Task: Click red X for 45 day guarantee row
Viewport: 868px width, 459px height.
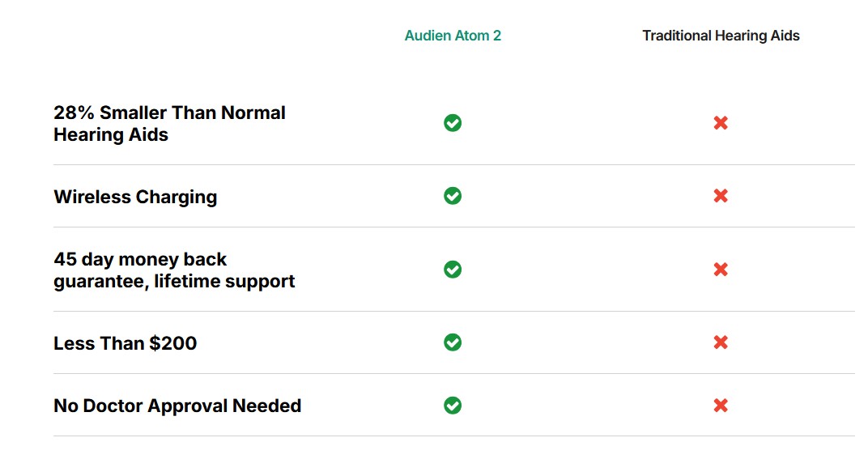Action: coord(721,269)
